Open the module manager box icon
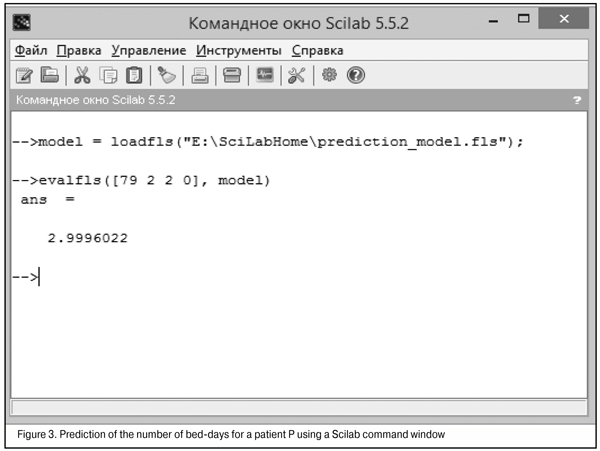Viewport: 600px width, 451px height. coord(231,76)
